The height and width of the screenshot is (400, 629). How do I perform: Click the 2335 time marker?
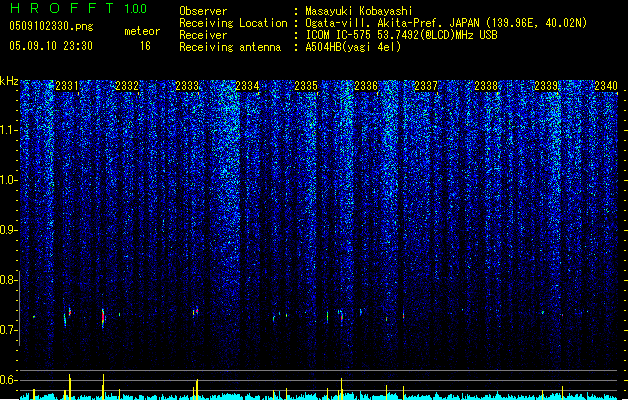[306, 86]
